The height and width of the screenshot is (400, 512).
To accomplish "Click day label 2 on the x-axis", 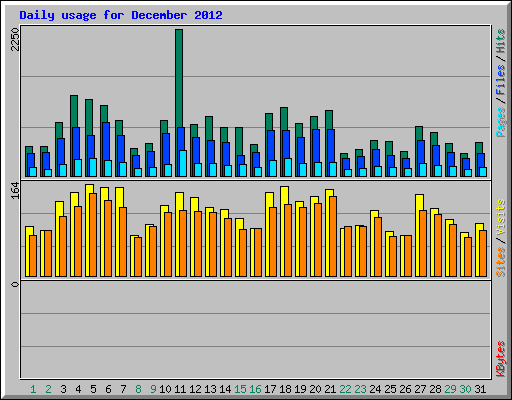I will point(48,389).
